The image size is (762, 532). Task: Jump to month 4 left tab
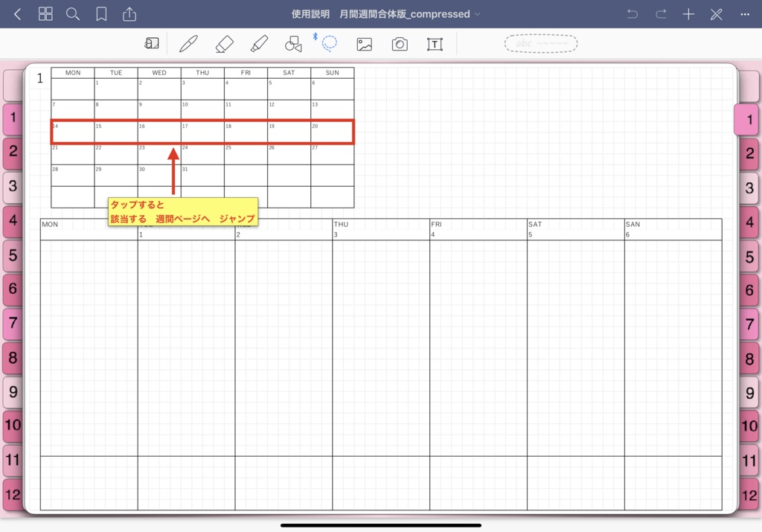click(13, 220)
